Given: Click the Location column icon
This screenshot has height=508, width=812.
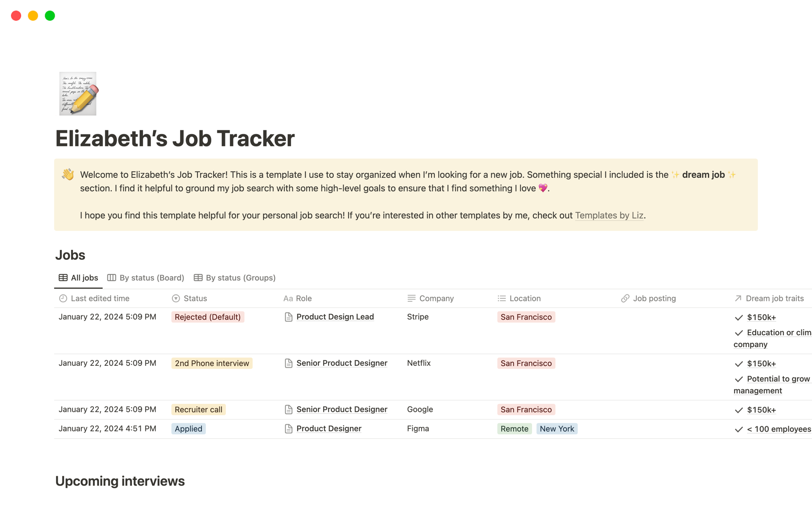Looking at the screenshot, I should (x=501, y=298).
